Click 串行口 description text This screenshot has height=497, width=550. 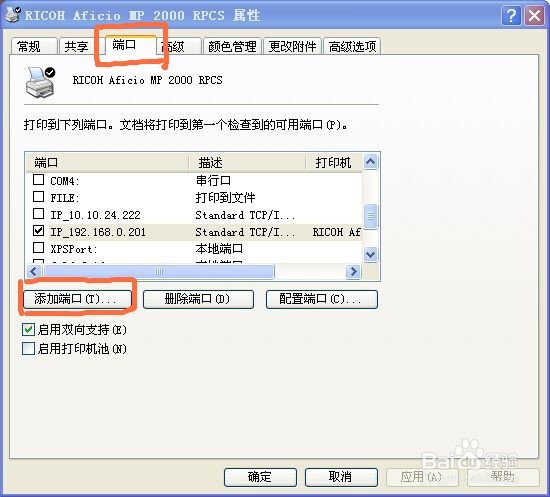[213, 181]
